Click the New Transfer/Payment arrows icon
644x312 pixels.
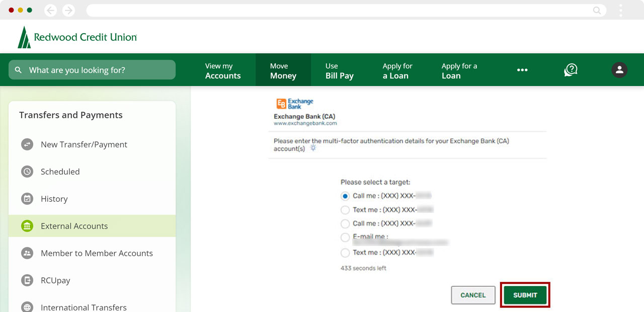pos(27,144)
